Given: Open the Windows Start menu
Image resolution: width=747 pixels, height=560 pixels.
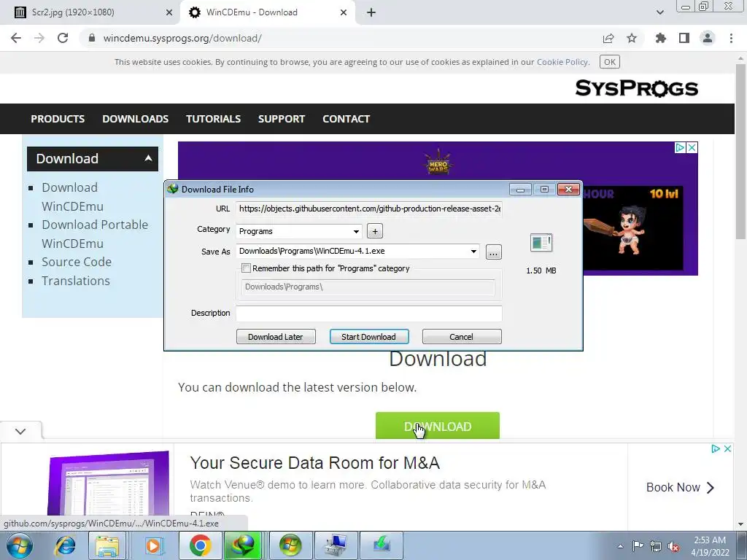Looking at the screenshot, I should click(x=20, y=545).
